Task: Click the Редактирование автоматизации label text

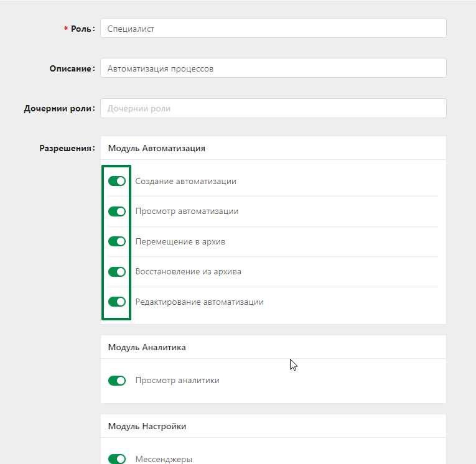Action: (200, 302)
